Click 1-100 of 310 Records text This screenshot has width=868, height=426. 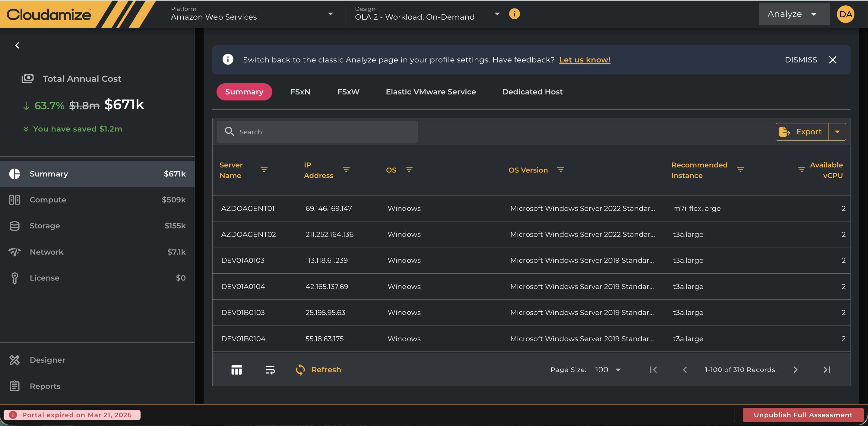740,370
